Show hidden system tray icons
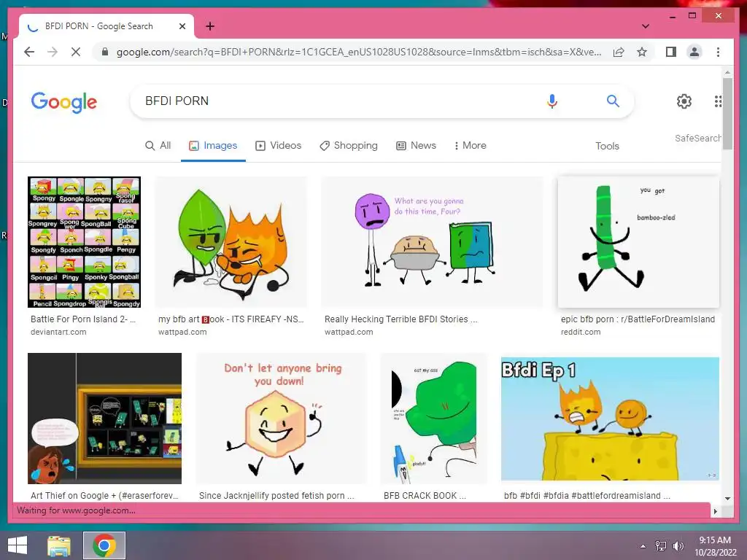The height and width of the screenshot is (560, 747). (643, 546)
